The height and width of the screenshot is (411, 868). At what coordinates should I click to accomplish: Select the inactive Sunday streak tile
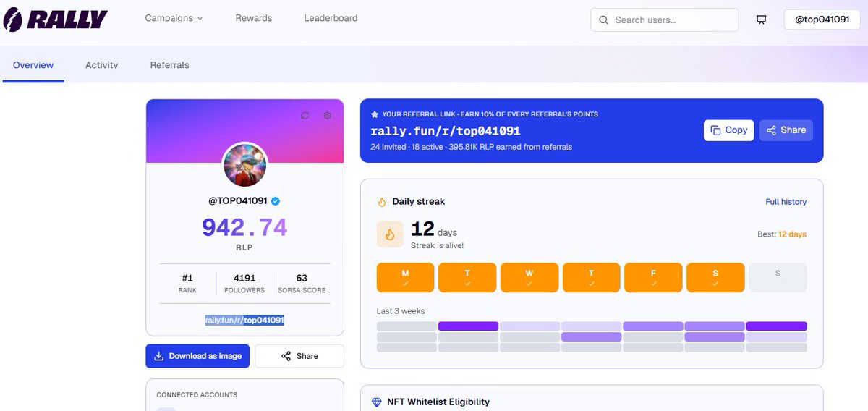click(x=778, y=277)
